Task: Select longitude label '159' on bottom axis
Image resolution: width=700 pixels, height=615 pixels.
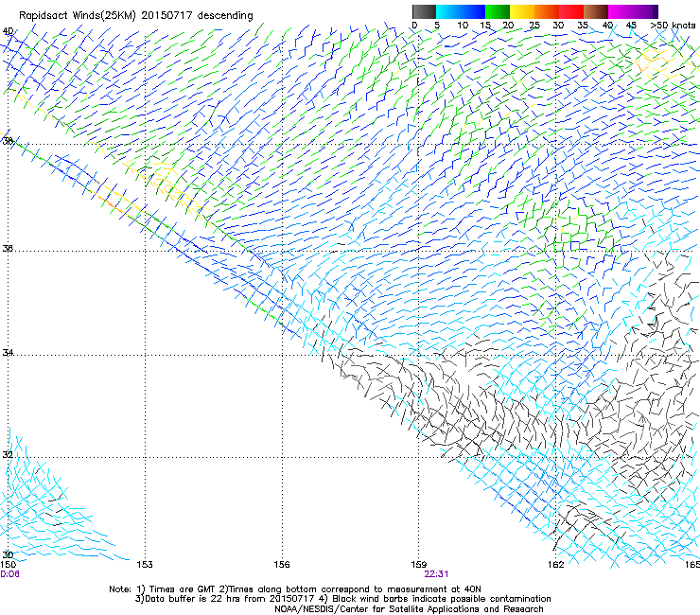Action: tap(418, 565)
